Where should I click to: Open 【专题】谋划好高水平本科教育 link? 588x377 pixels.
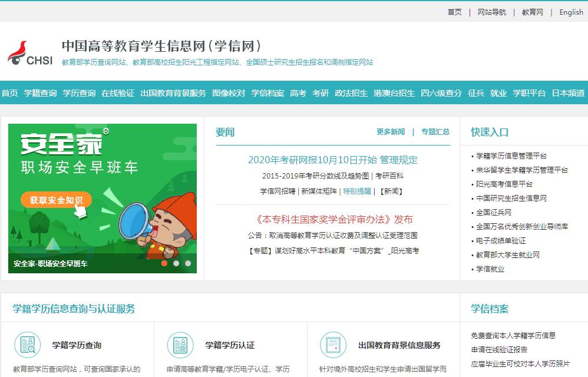point(333,251)
